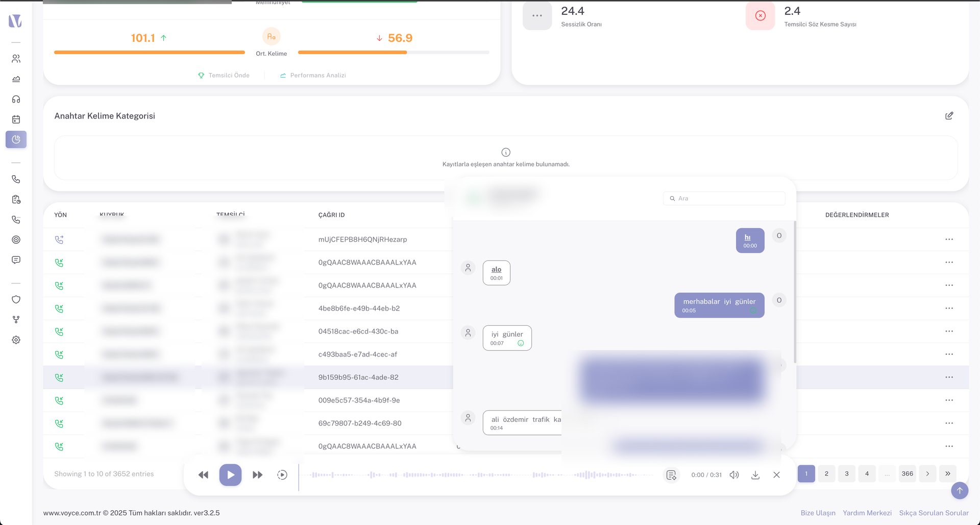Open row menu for 69c79807-b249-4c69-80
Viewport: 980px width, 525px height.
(949, 423)
